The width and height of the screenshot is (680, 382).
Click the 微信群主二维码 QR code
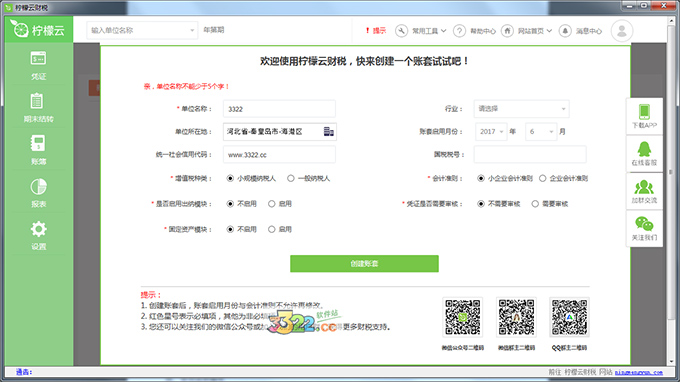tap(516, 317)
